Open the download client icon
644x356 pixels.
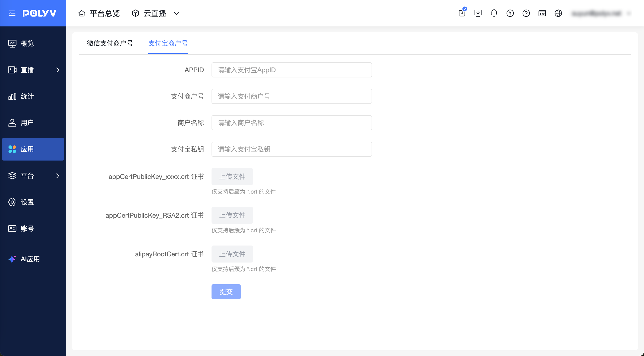click(x=478, y=13)
